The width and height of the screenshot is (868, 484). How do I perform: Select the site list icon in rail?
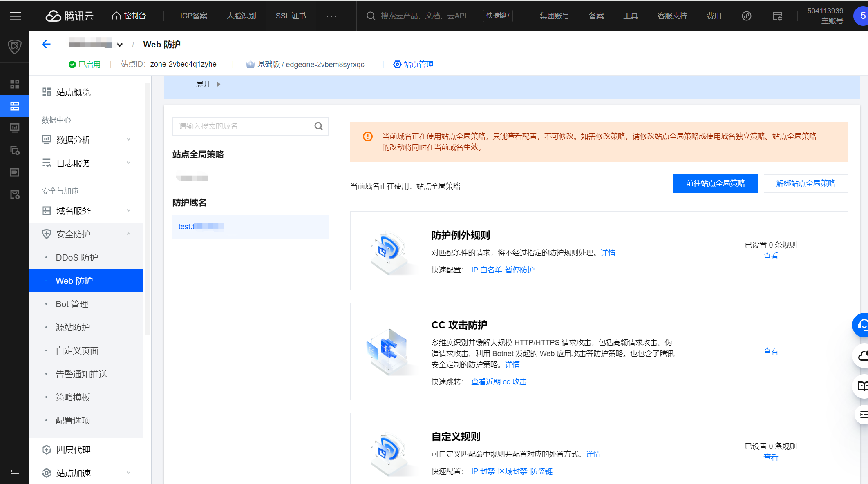(15, 106)
